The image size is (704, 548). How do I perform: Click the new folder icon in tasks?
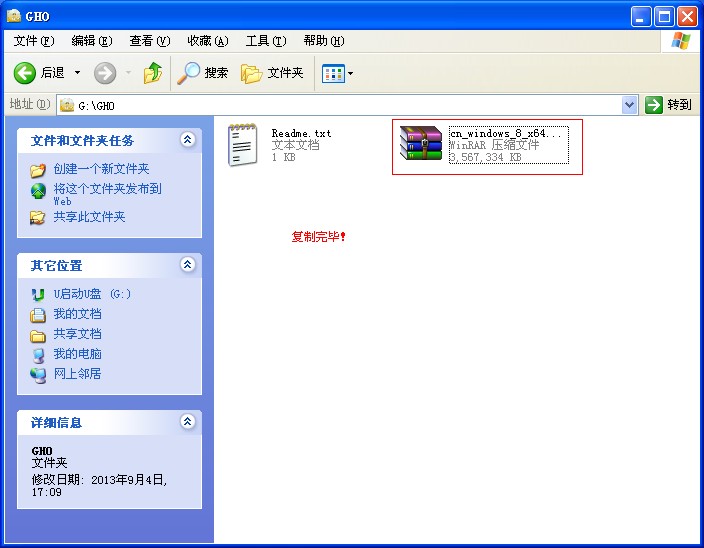tap(38, 170)
